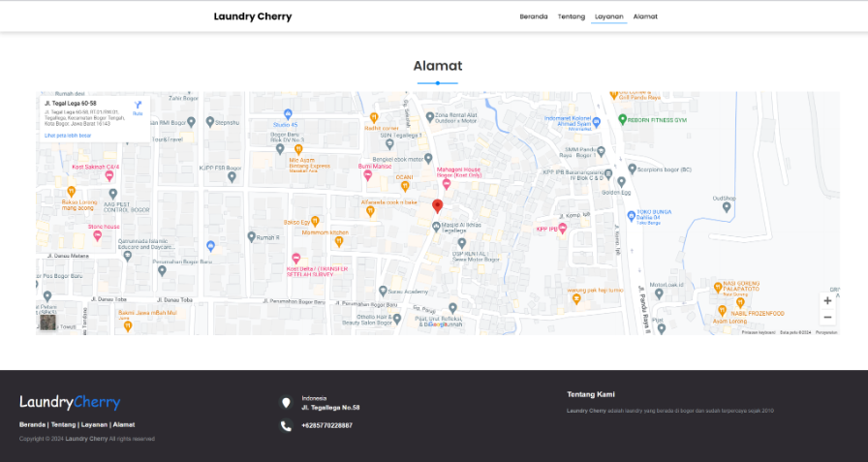Viewport: 868px width, 462px height.
Task: Select the Radhit corner restaurant marker
Action: coord(374,117)
